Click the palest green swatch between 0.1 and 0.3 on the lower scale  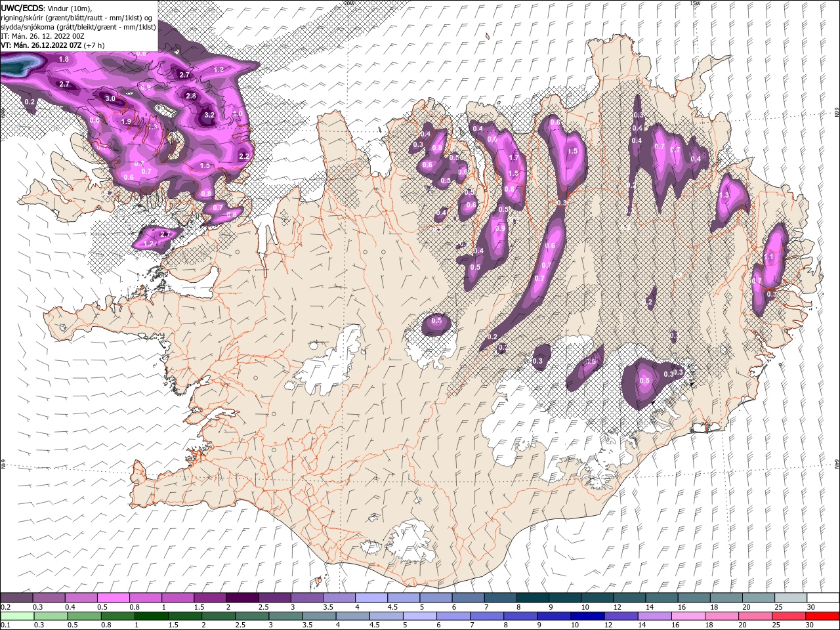click(x=17, y=616)
